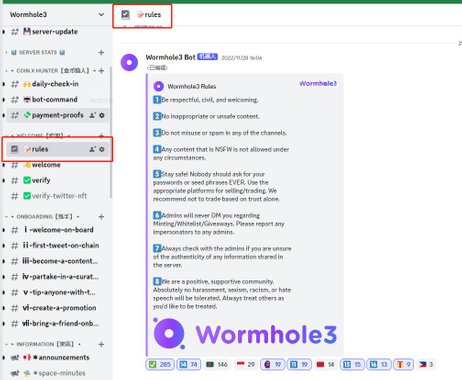This screenshot has height=380, width=462.
Task: Expand arrow beside announcements channel
Action: [4, 358]
